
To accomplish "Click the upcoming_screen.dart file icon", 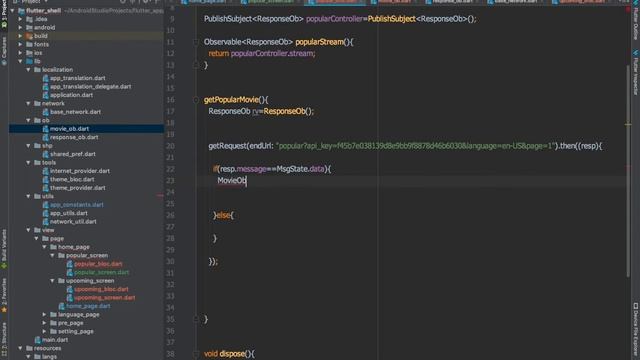I will pos(69,298).
